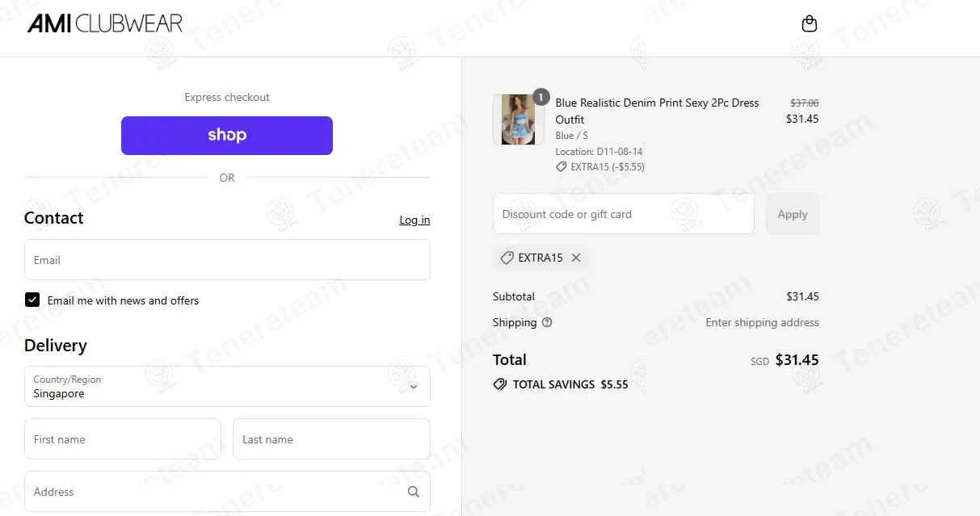Image resolution: width=980 pixels, height=516 pixels.
Task: Click the SGD $31.45 total amount
Action: (x=784, y=360)
